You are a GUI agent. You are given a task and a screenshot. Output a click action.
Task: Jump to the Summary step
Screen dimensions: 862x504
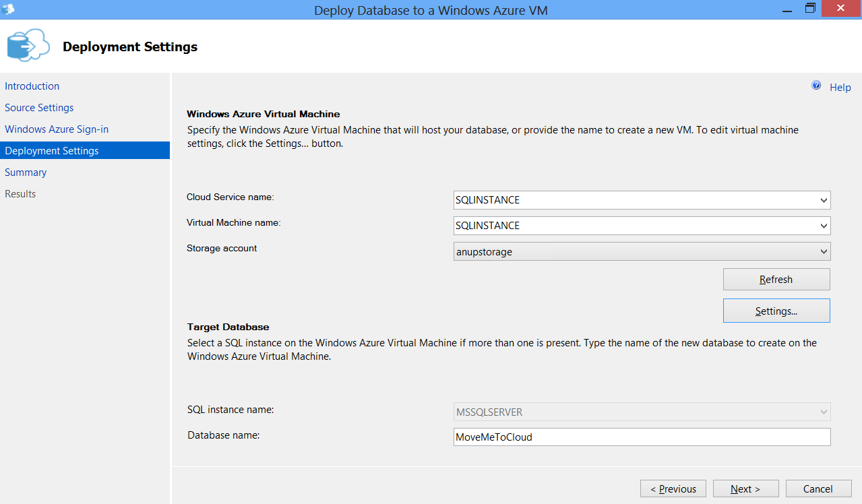coord(26,172)
